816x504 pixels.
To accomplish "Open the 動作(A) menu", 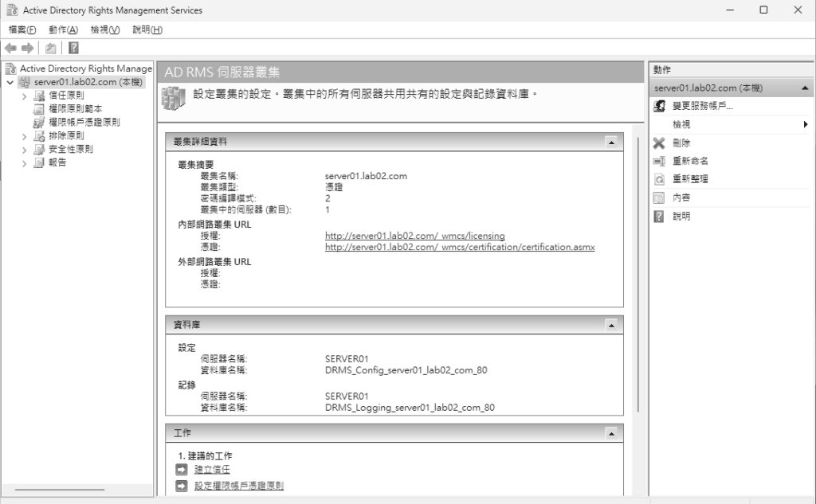I will tap(64, 29).
